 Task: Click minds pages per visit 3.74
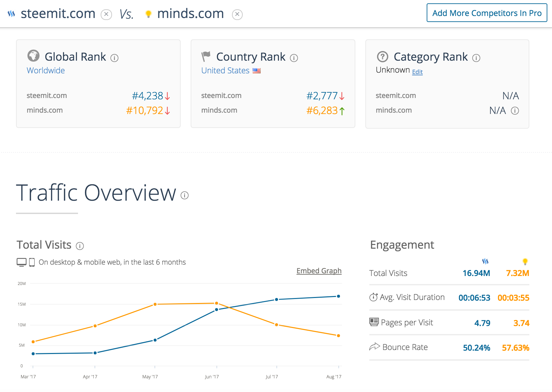tap(521, 323)
